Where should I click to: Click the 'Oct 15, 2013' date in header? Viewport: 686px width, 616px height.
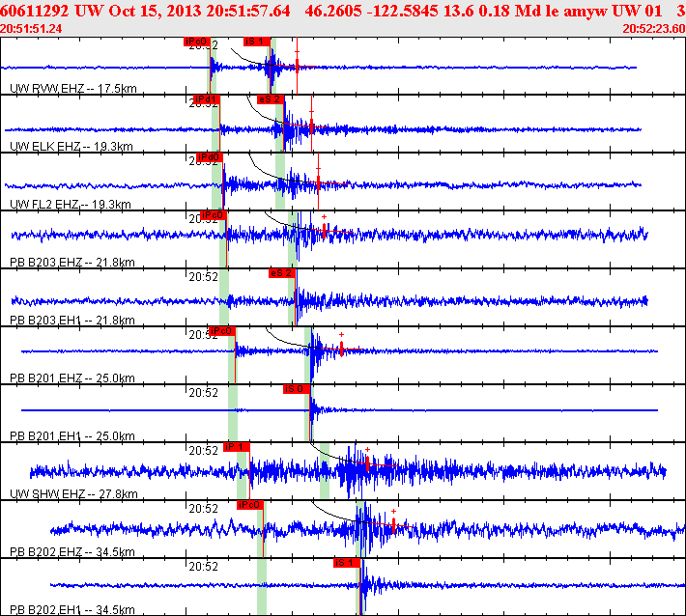coord(156,11)
